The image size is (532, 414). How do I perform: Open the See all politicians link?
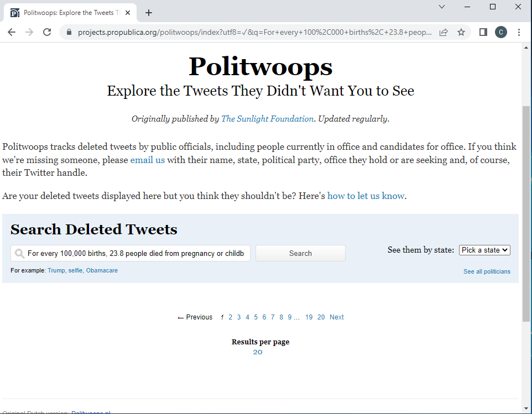(x=487, y=271)
